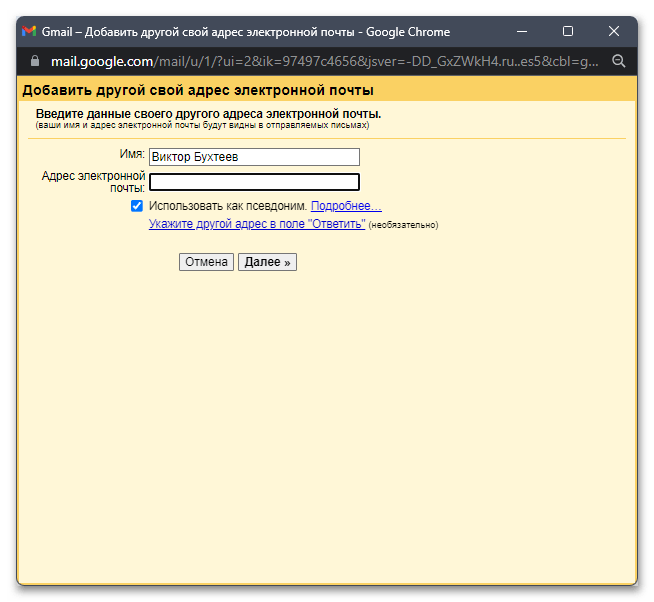
Task: Focus the empty email address field
Action: pos(254,182)
